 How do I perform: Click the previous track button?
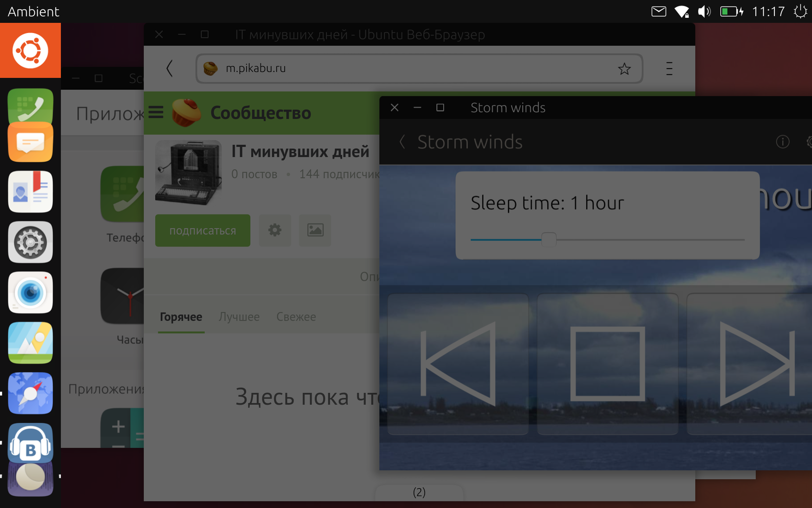click(x=458, y=364)
